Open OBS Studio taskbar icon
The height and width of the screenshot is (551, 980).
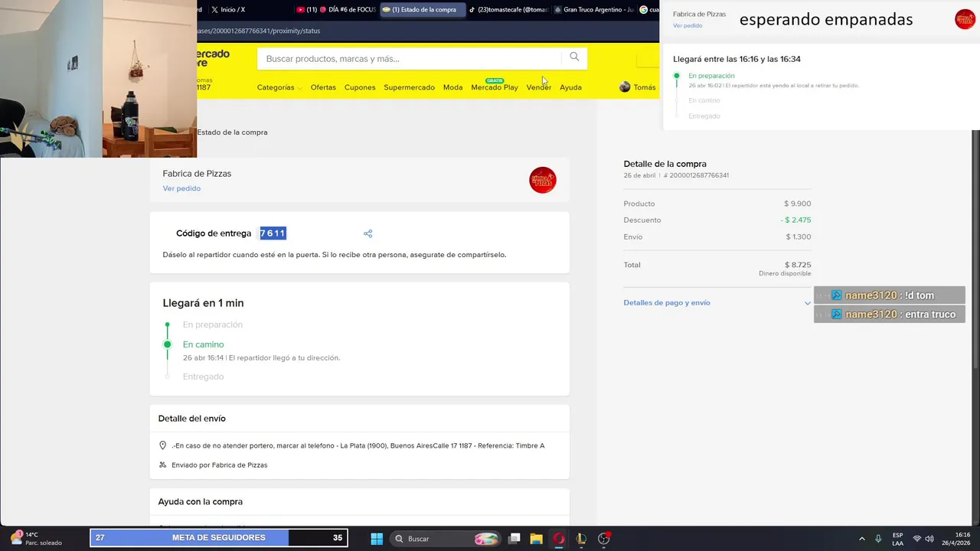[x=603, y=539]
